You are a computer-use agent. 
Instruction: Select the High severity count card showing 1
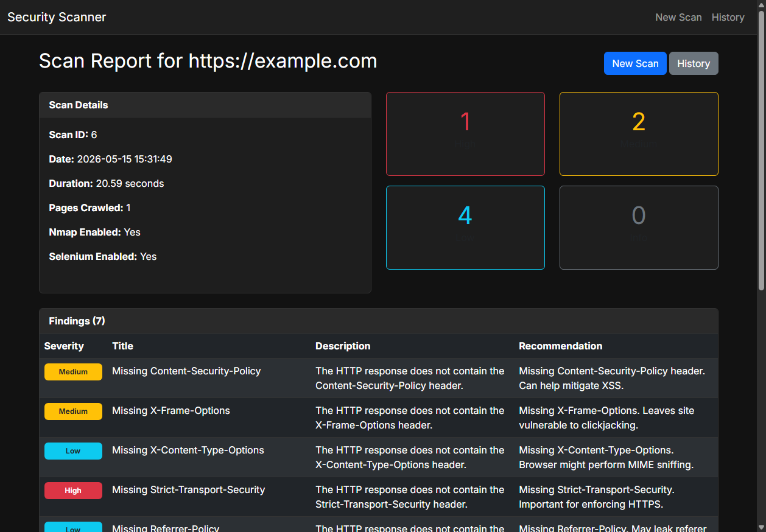pyautogui.click(x=465, y=134)
